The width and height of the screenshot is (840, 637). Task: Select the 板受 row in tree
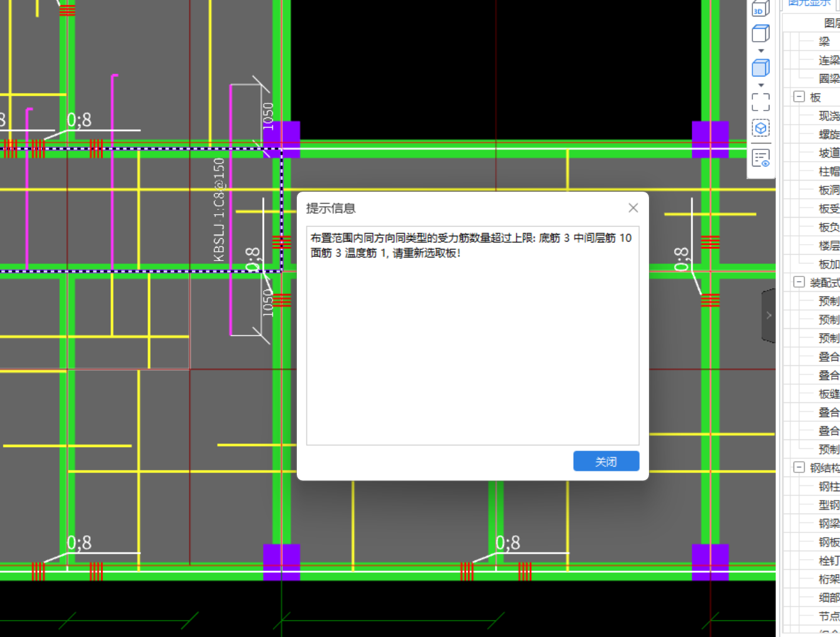(x=829, y=209)
